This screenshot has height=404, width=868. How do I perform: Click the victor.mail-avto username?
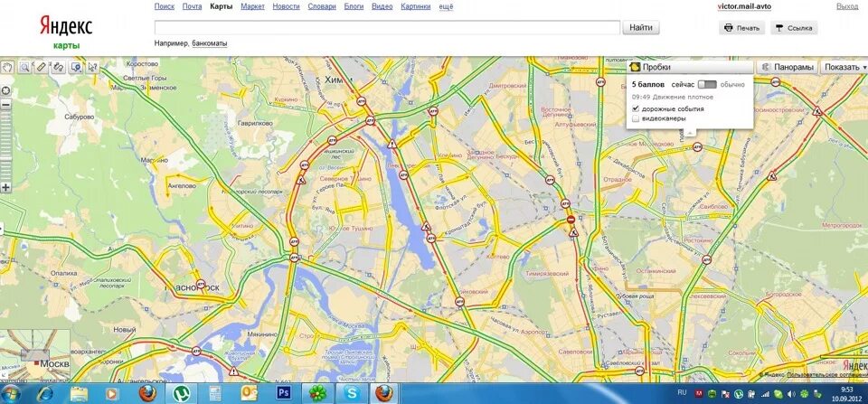[744, 6]
